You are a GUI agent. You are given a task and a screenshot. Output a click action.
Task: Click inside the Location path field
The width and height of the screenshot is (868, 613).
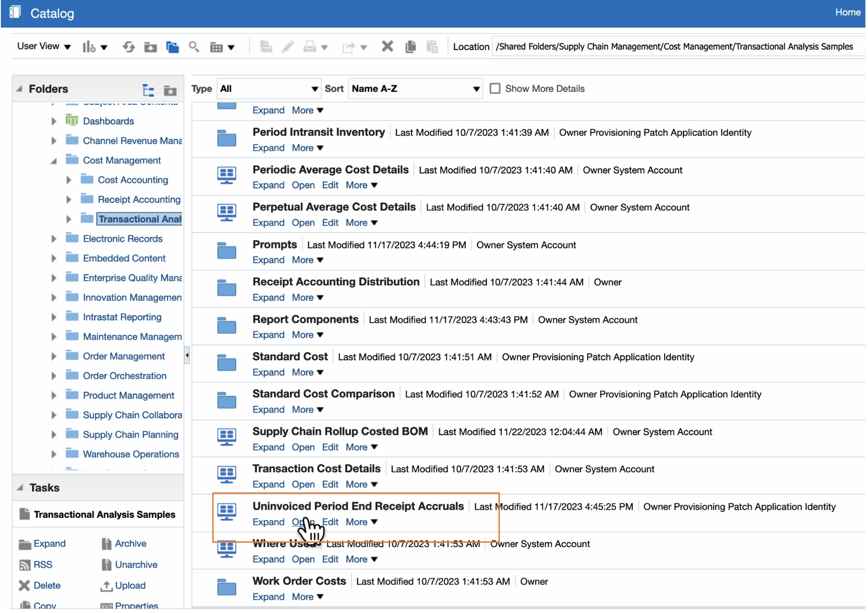pos(677,46)
